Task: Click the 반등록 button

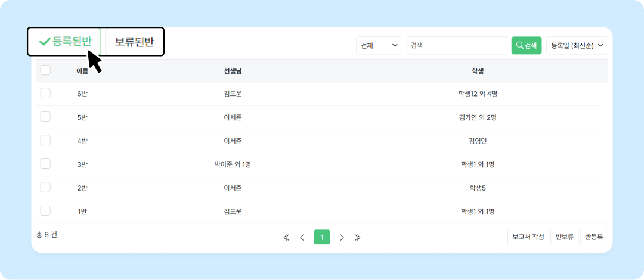Action: pos(594,237)
